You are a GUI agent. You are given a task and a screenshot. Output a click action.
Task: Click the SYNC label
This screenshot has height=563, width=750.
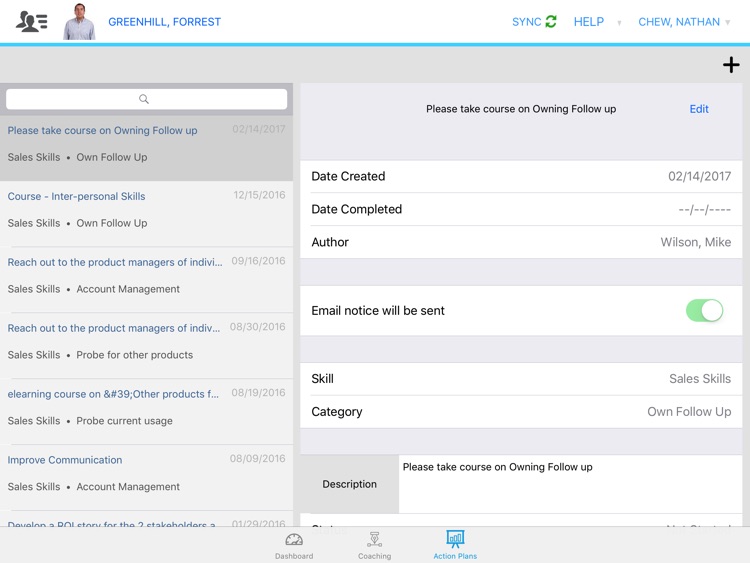[526, 22]
